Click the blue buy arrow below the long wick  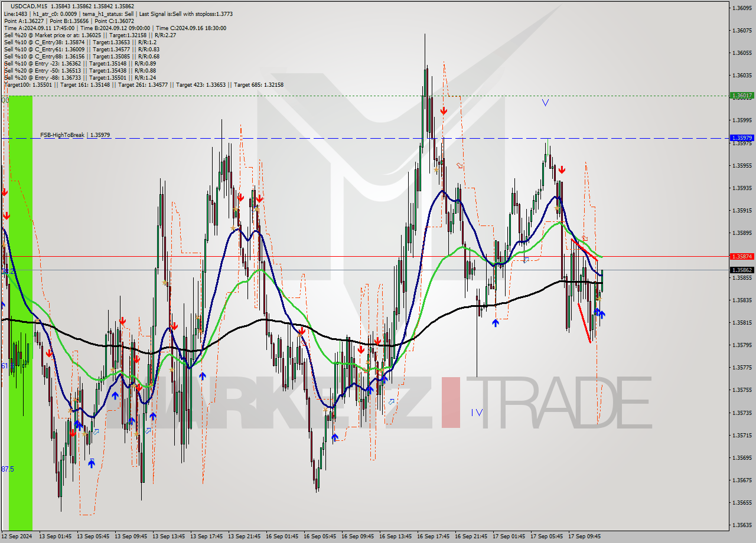[x=495, y=323]
